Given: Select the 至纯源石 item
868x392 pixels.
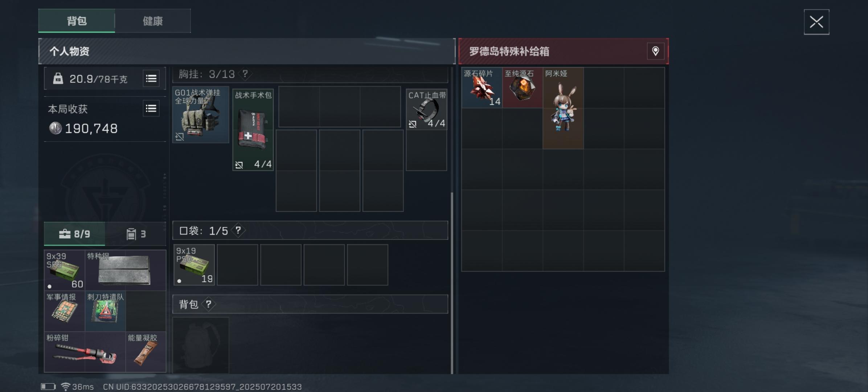Looking at the screenshot, I should pos(523,87).
